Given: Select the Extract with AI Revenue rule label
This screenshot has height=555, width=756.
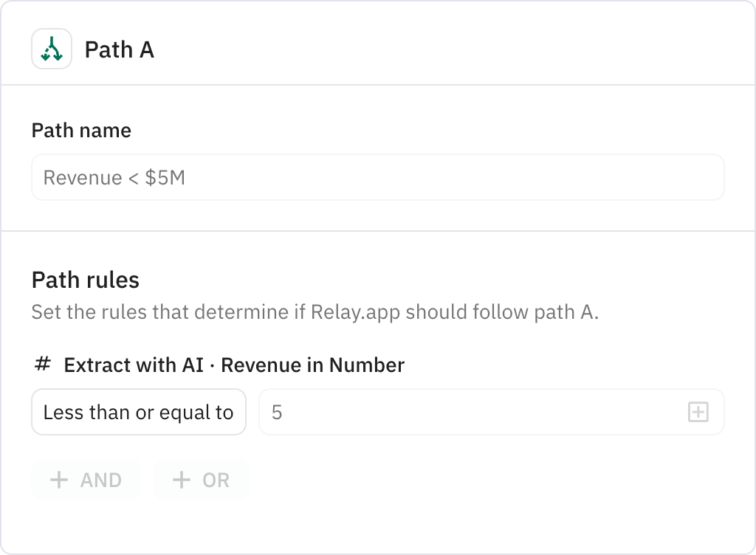Looking at the screenshot, I should (234, 365).
